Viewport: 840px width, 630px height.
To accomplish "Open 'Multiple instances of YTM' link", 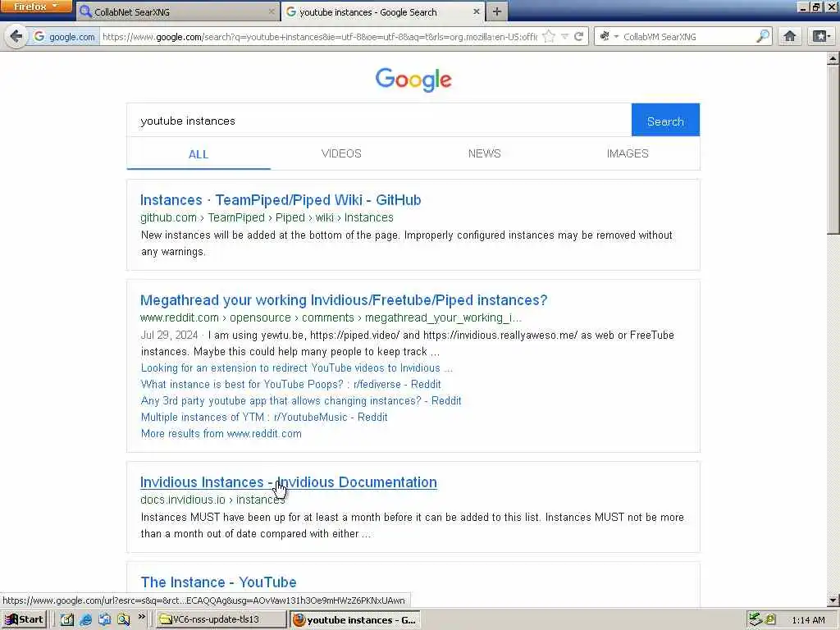I will coord(263,417).
